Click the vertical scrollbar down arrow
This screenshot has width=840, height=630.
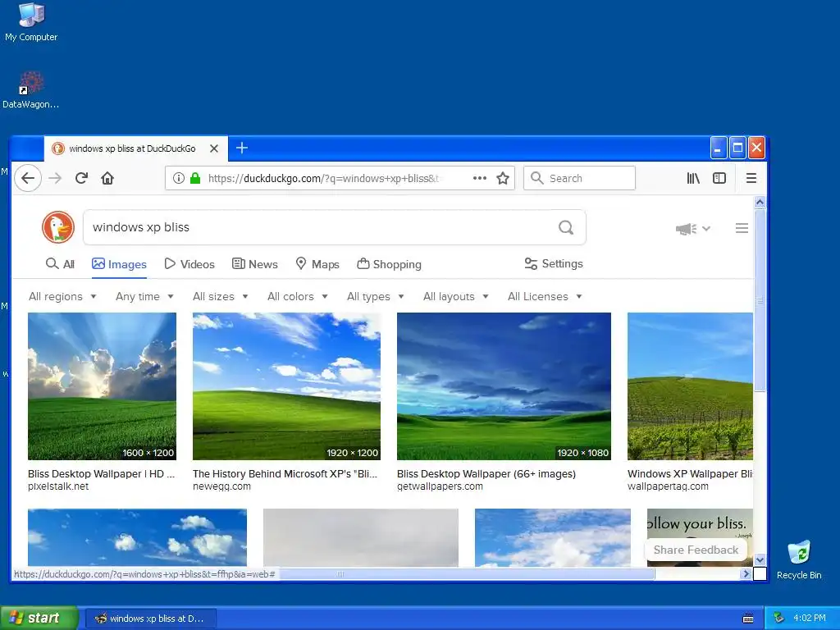[760, 559]
